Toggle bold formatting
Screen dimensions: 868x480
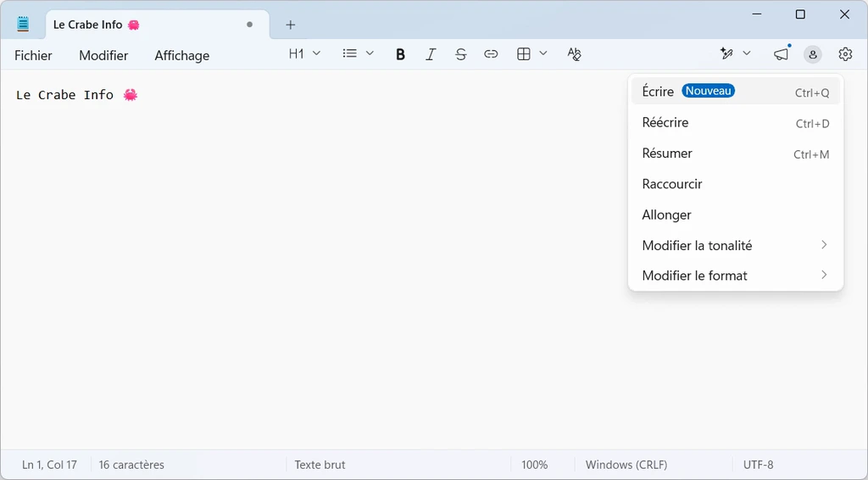point(400,54)
